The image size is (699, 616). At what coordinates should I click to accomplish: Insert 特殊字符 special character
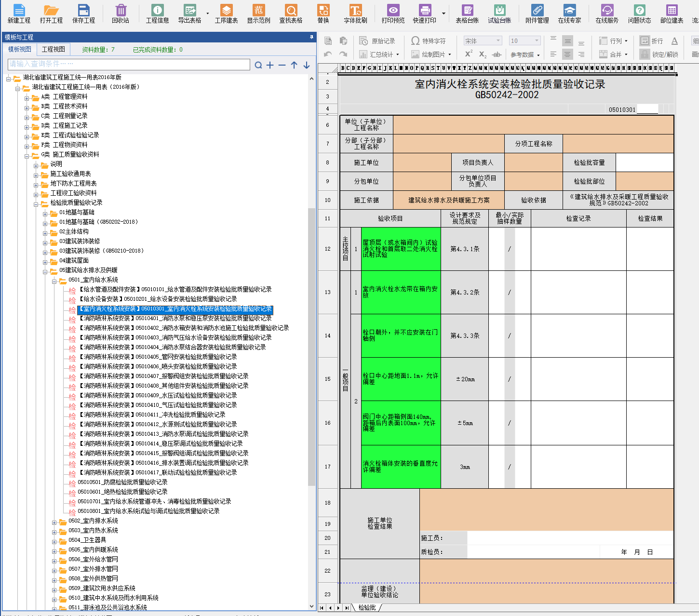tap(429, 41)
